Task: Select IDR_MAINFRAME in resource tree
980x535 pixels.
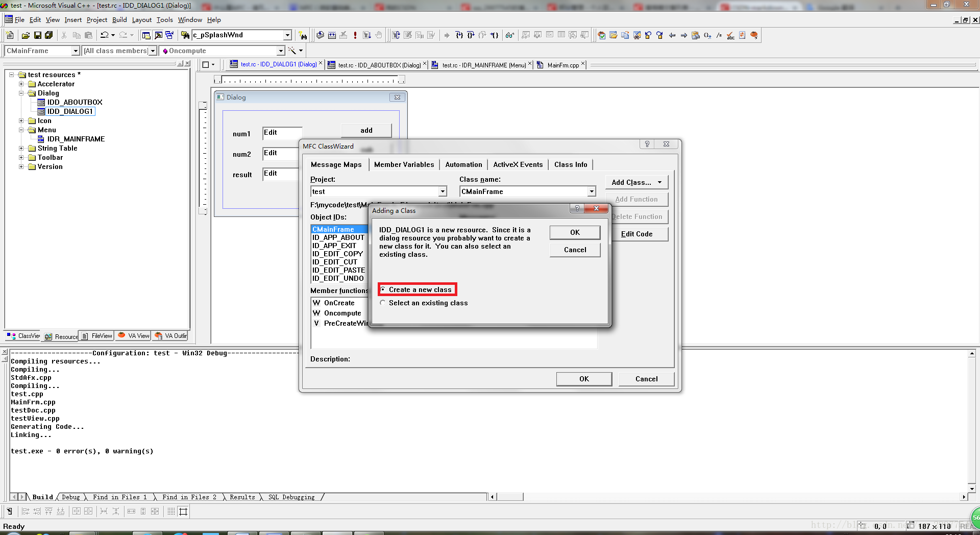Action: [x=76, y=139]
